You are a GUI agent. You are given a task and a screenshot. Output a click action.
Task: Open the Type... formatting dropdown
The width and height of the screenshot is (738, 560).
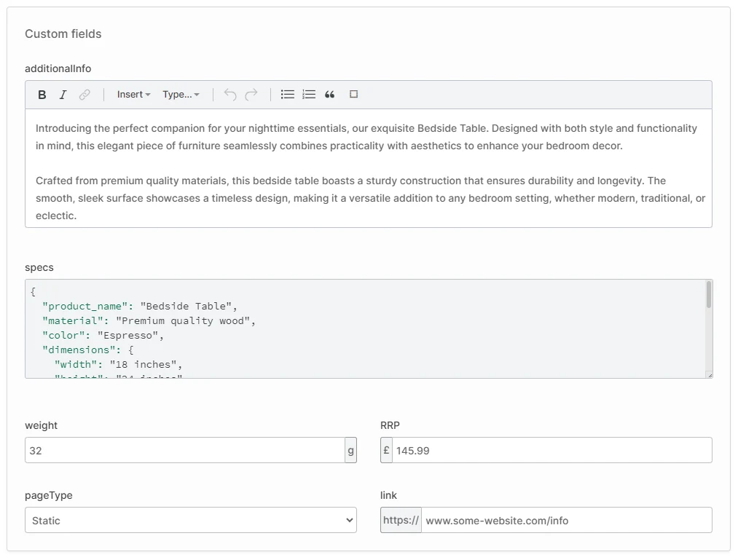(180, 95)
